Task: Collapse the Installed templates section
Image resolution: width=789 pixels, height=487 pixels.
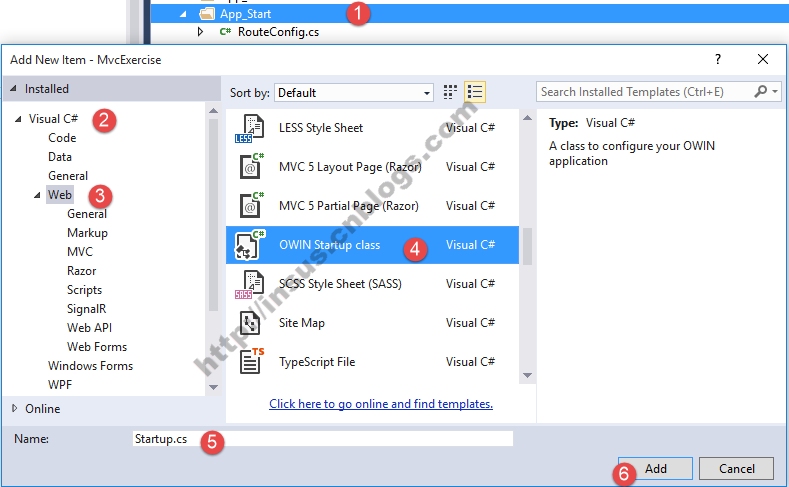Action: click(x=14, y=89)
